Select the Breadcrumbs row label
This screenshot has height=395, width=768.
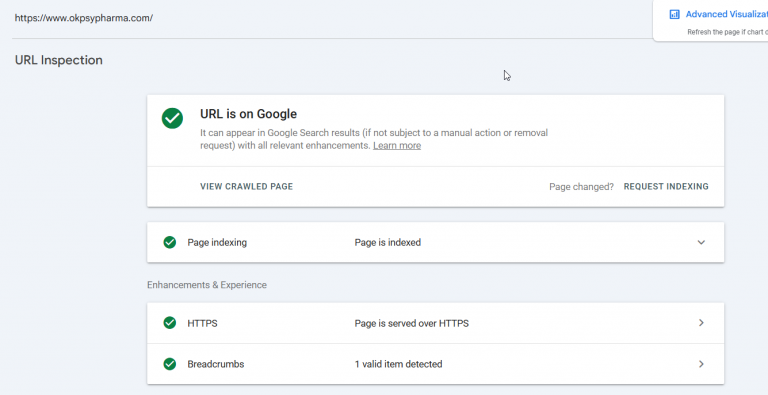click(x=216, y=364)
